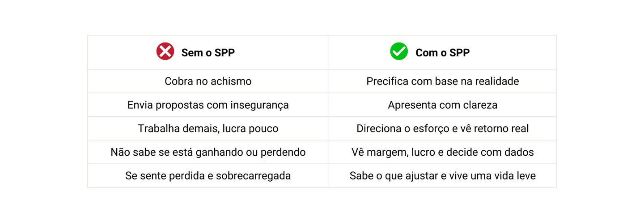Select the 'Sem o SPP' header
The width and height of the screenshot is (644, 209).
pos(208,53)
